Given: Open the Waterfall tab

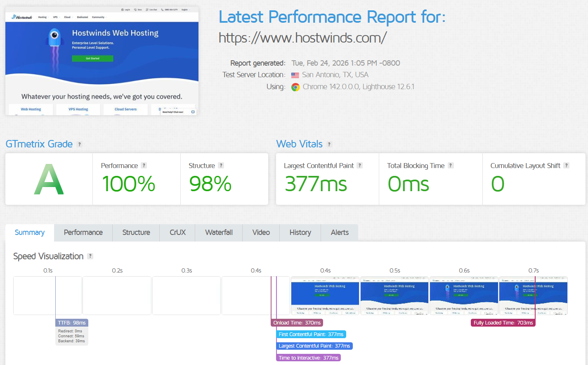Looking at the screenshot, I should (219, 232).
